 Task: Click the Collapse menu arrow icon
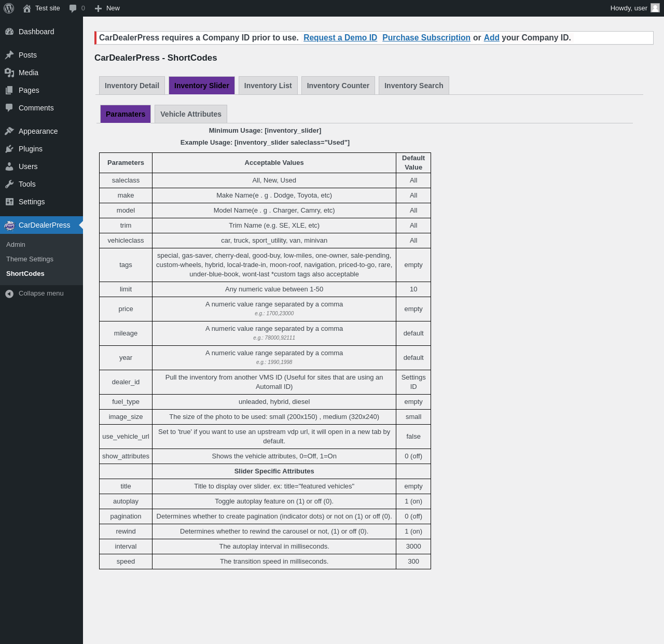[9, 293]
